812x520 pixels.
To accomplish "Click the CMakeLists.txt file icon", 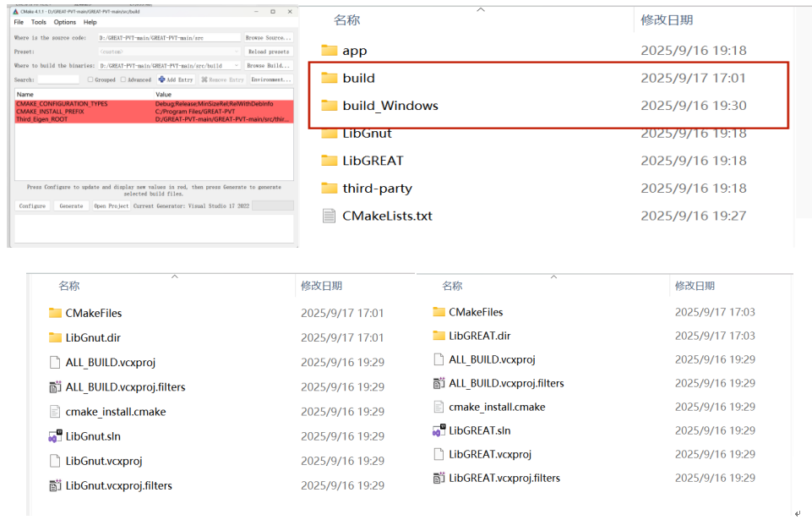I will (329, 216).
